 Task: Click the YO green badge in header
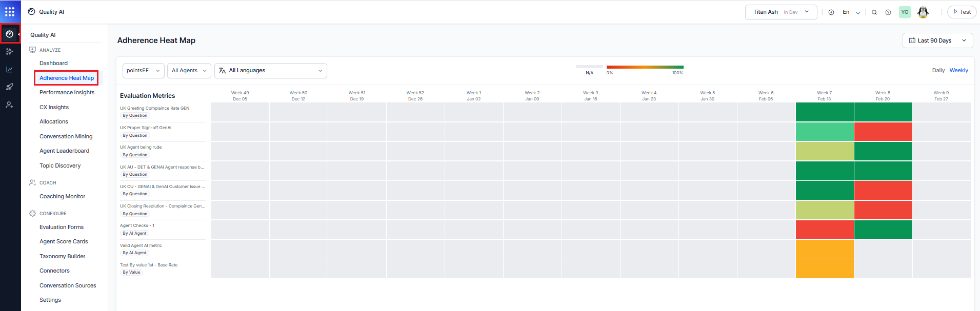tap(905, 12)
